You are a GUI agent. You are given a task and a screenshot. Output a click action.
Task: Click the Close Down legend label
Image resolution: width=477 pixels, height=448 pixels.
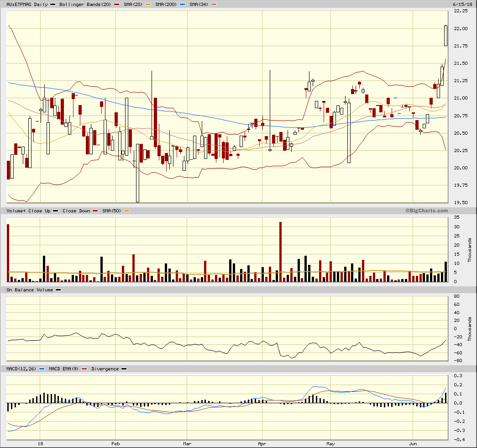(x=76, y=211)
